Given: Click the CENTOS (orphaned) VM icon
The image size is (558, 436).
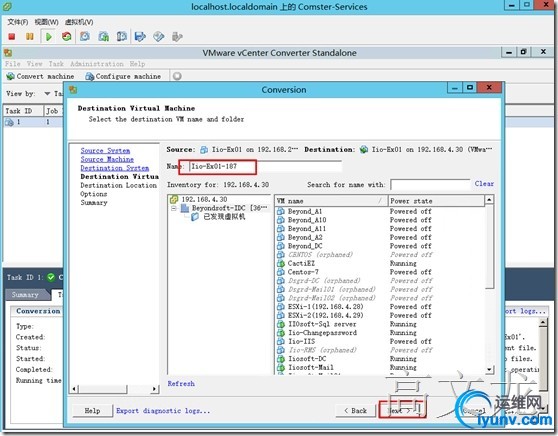Looking at the screenshot, I should tap(281, 255).
